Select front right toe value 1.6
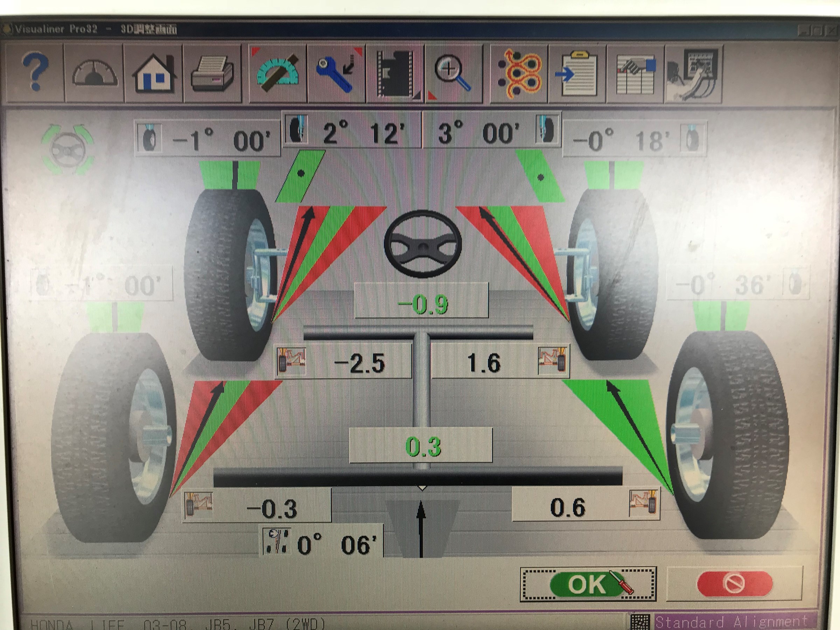 483,363
